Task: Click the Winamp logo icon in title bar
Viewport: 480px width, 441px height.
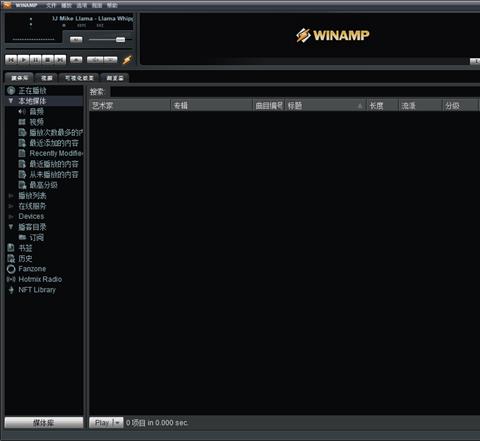Action: (7, 5)
